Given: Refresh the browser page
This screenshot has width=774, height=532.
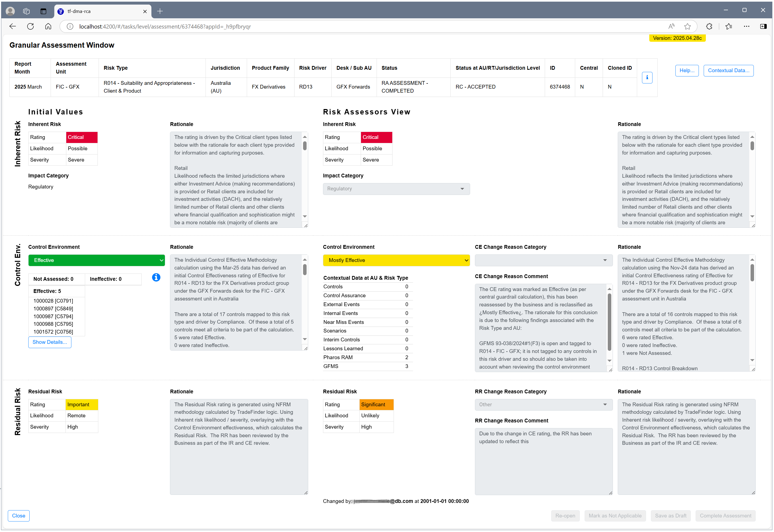Looking at the screenshot, I should (x=30, y=26).
